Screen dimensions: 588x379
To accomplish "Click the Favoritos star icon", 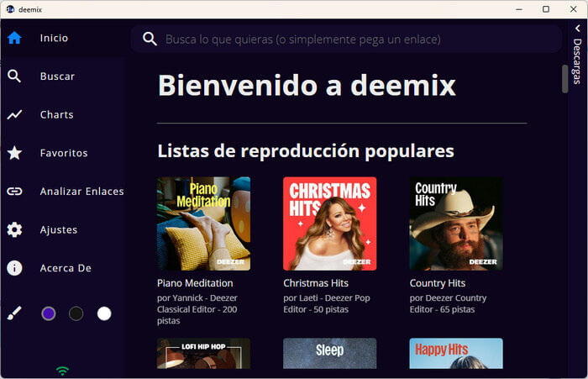I will point(14,153).
